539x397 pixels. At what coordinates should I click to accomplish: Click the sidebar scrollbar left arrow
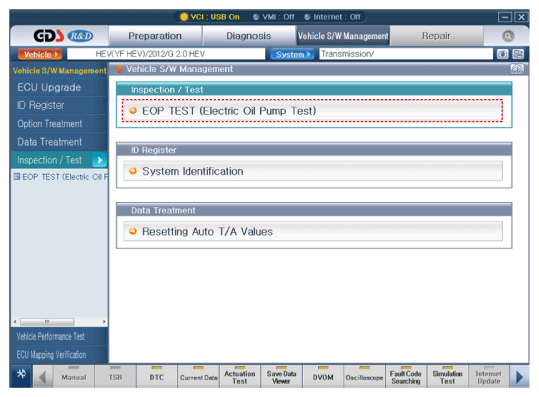click(15, 322)
